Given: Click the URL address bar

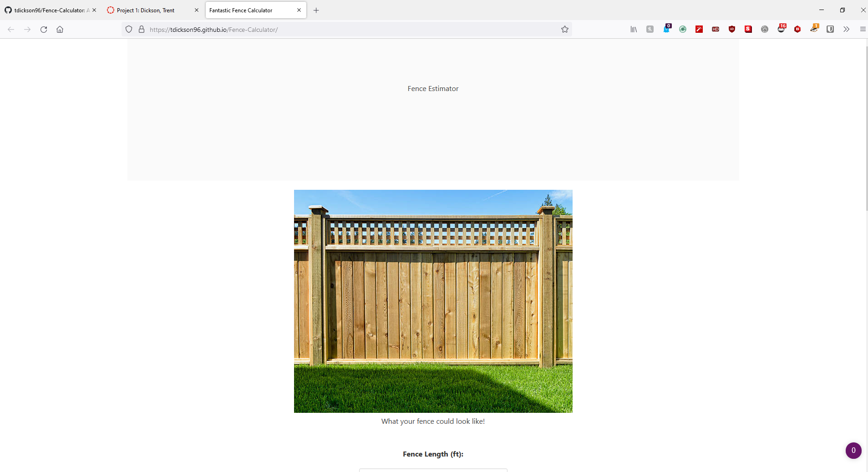Looking at the screenshot, I should coord(347,30).
